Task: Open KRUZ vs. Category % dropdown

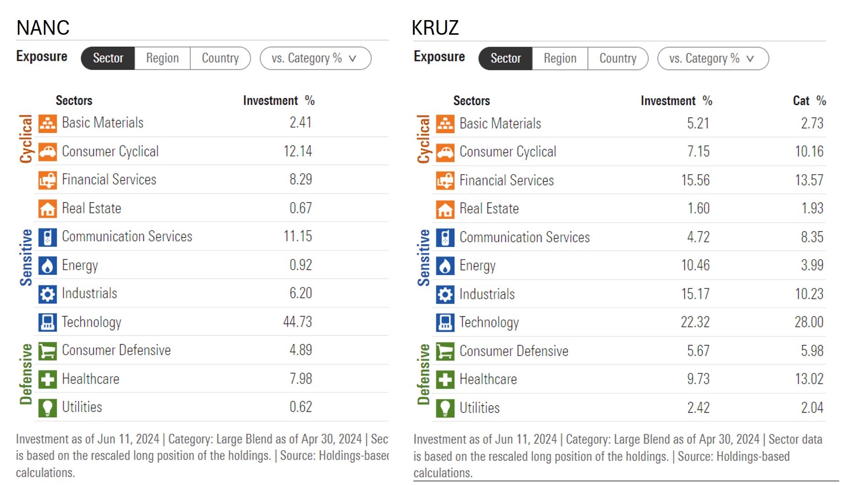Action: tap(713, 59)
